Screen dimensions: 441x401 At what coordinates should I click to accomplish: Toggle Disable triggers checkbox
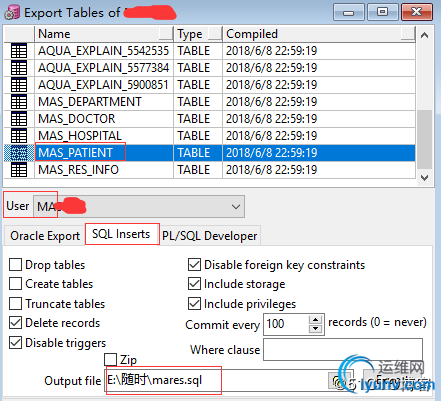point(15,343)
